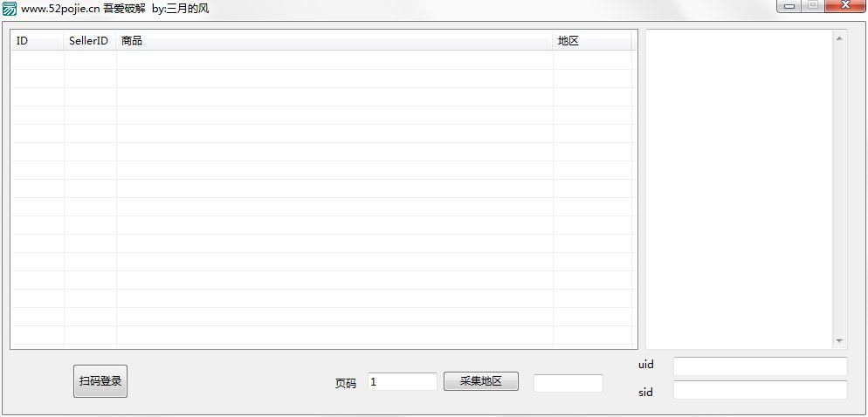Click the 采集地区 button
The image size is (868, 417).
click(x=481, y=381)
